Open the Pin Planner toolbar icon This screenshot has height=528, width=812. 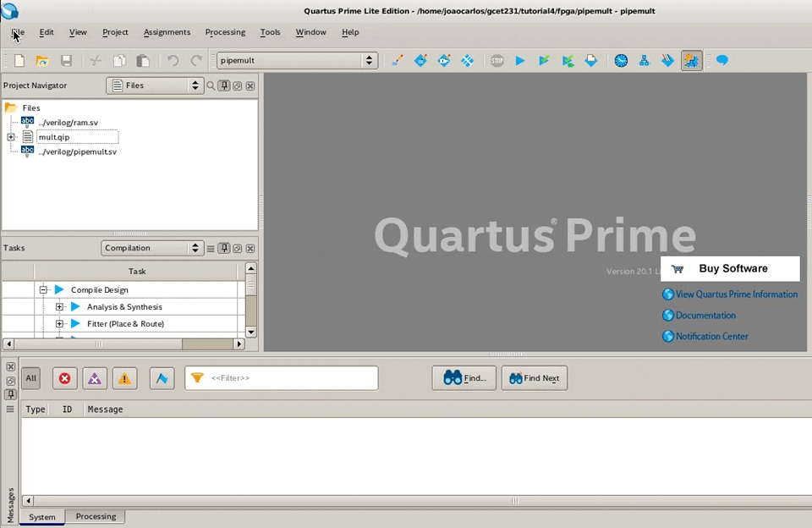pos(420,61)
